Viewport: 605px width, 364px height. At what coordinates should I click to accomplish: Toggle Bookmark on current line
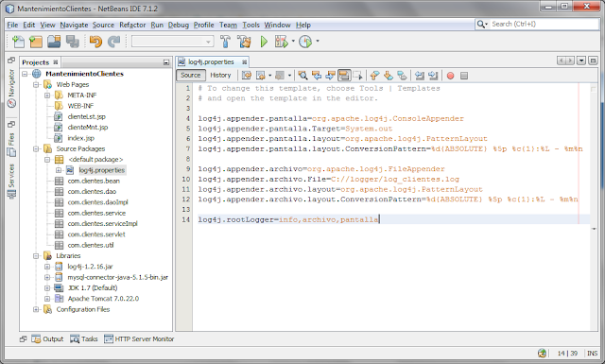pos(402,76)
